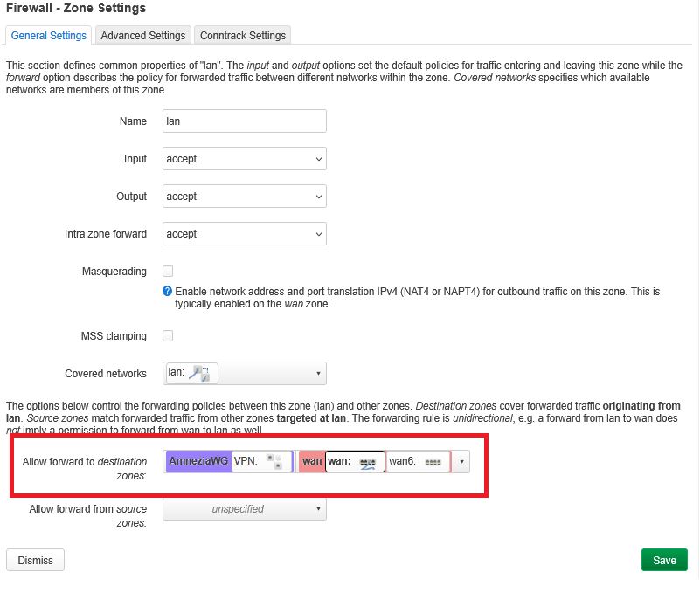
Task: Select the purple AmneziaWG zone badge
Action: [198, 461]
